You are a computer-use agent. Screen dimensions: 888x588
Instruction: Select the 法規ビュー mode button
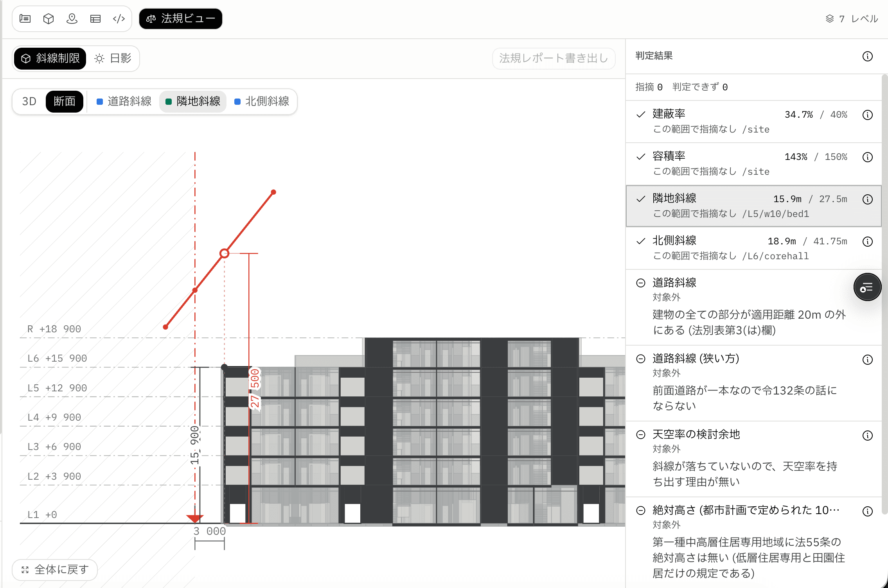pyautogui.click(x=181, y=19)
